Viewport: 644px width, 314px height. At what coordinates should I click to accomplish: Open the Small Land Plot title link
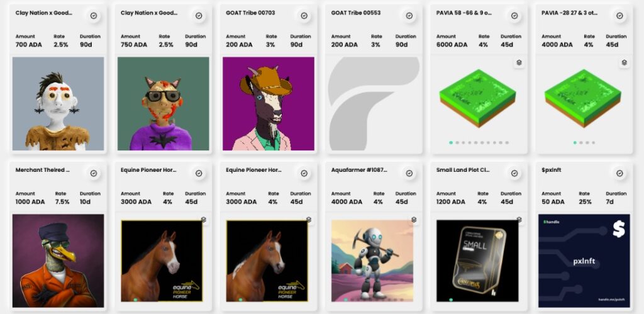coord(463,170)
